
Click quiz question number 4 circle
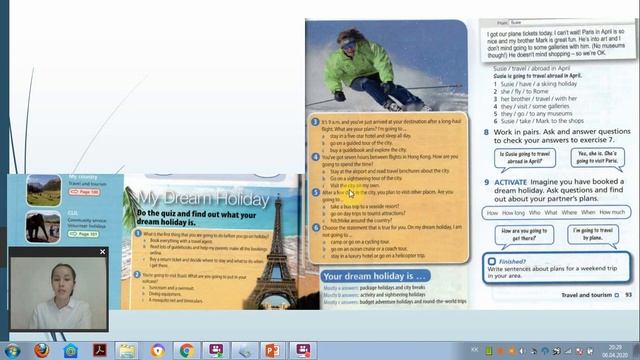pyautogui.click(x=315, y=157)
